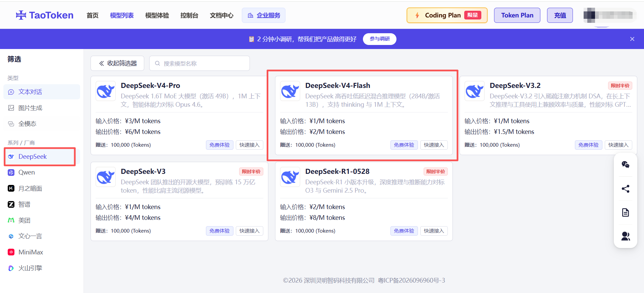Viewport: 644px width, 293px height.
Task: Click the DeepSeek-V3.2 whale logo
Action: coord(475,91)
